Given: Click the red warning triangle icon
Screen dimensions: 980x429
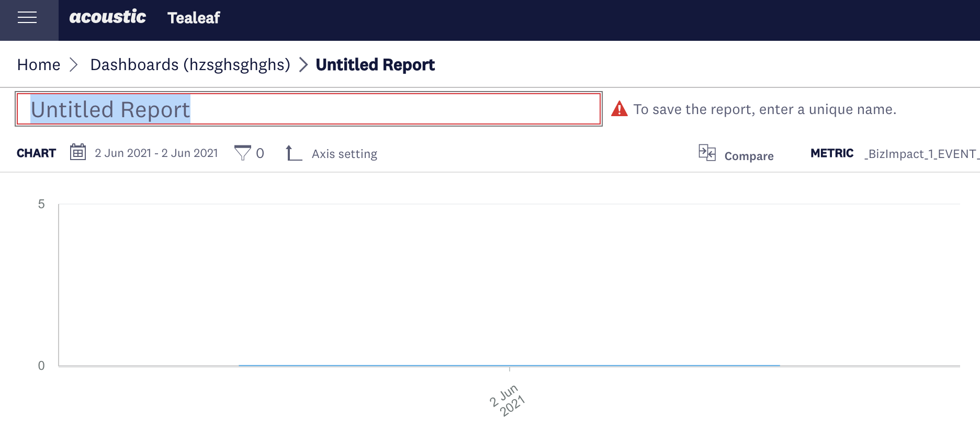Looking at the screenshot, I should 619,109.
